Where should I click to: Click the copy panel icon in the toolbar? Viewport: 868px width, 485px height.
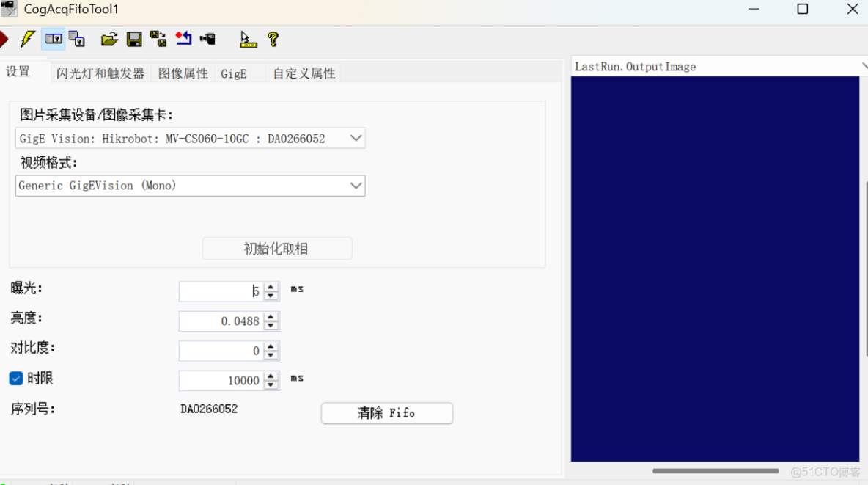tap(77, 38)
